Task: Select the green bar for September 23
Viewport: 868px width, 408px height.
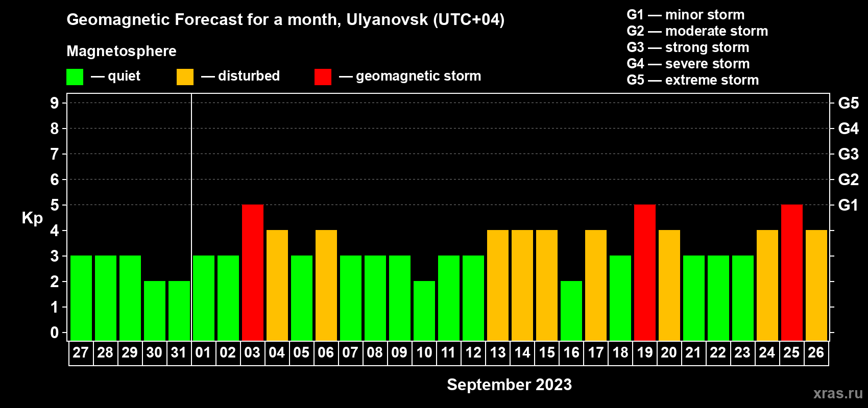Action: click(743, 298)
